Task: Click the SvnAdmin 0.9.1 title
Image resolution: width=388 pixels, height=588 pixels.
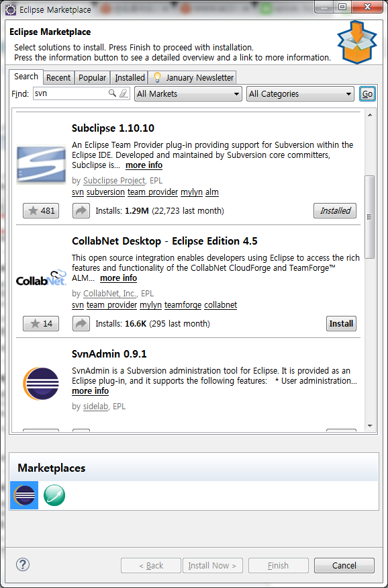Action: tap(109, 354)
